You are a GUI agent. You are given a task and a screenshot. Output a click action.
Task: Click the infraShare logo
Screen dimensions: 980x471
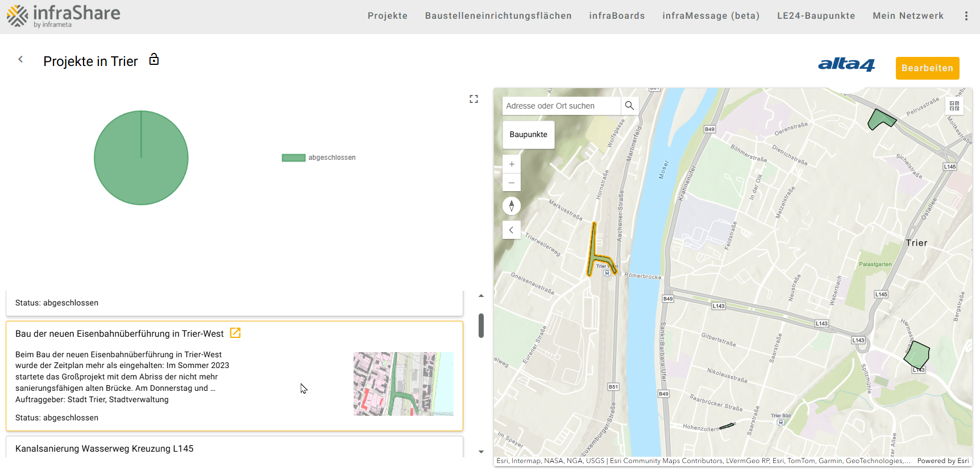64,16
